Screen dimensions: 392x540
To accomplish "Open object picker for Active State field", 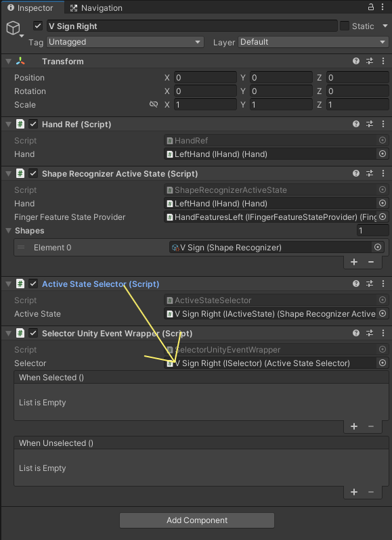I will coord(383,313).
